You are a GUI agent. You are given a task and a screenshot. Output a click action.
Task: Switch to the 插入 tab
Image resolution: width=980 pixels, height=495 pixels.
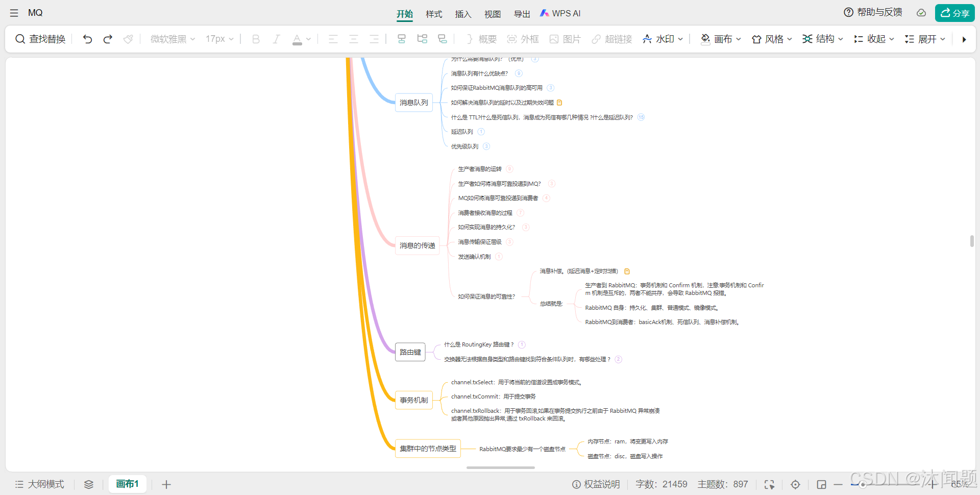click(x=463, y=14)
